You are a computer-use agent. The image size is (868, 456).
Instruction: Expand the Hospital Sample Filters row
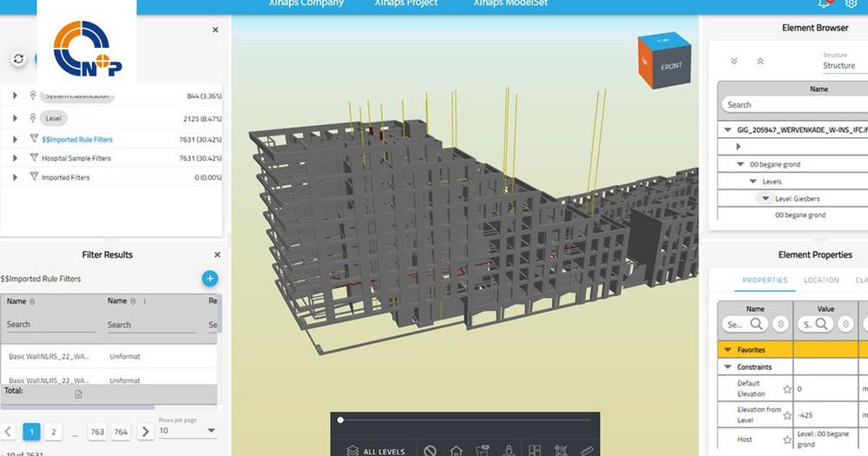coord(15,158)
